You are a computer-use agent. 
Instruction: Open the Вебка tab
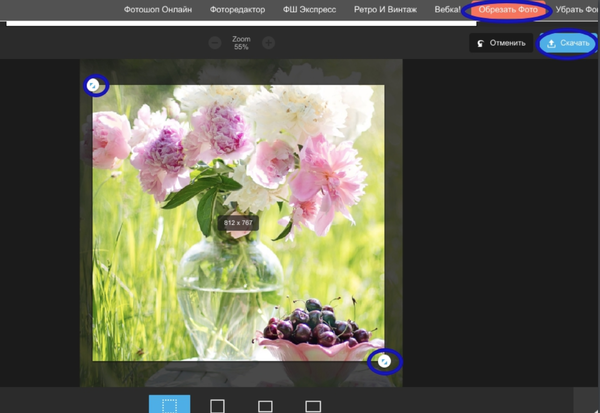[x=447, y=10]
